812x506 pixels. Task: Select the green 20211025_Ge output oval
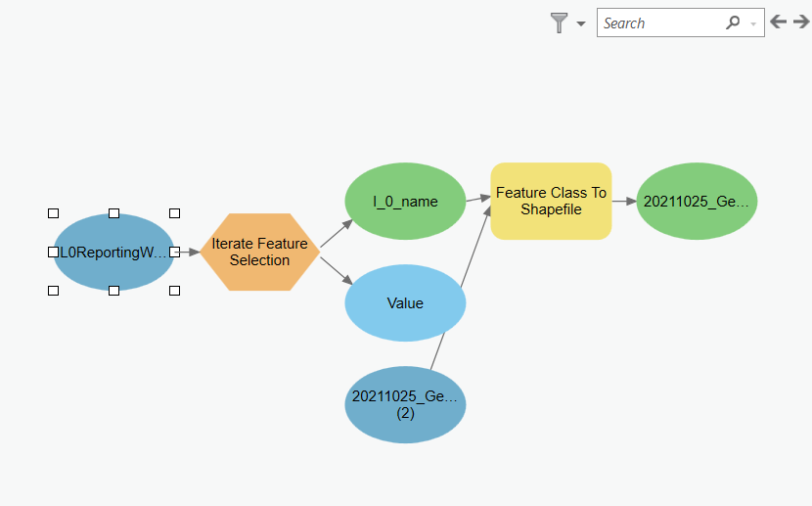pos(697,202)
